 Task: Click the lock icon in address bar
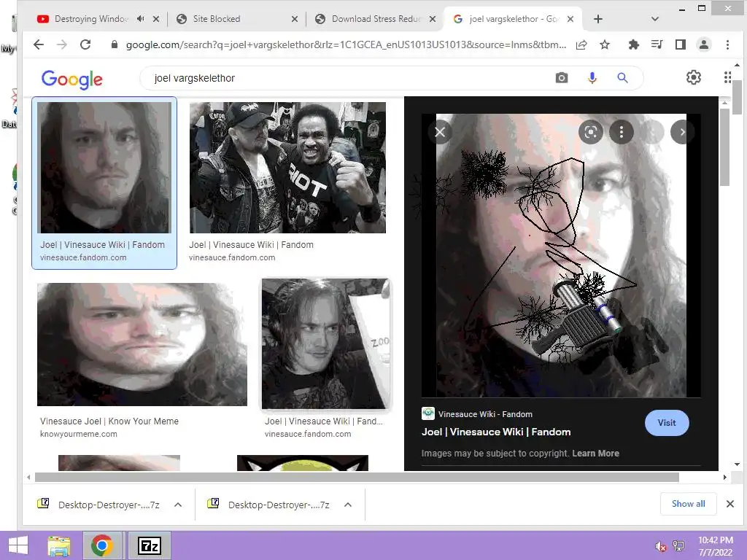115,44
